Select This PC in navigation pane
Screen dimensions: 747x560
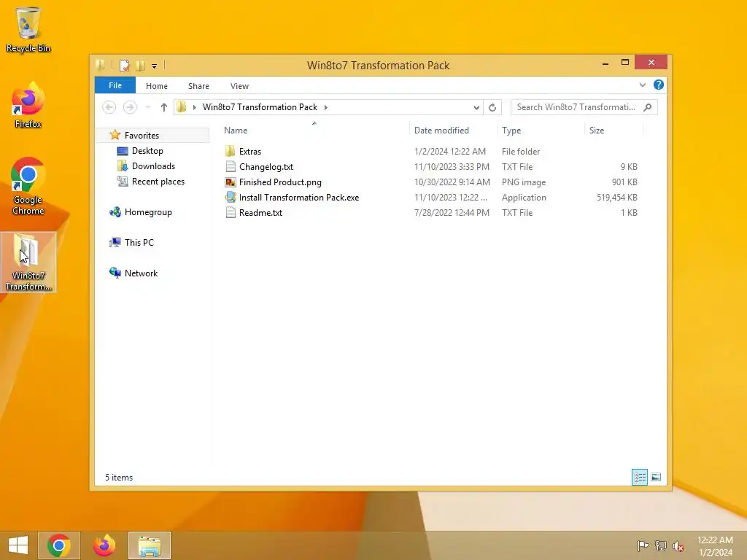pyautogui.click(x=139, y=242)
